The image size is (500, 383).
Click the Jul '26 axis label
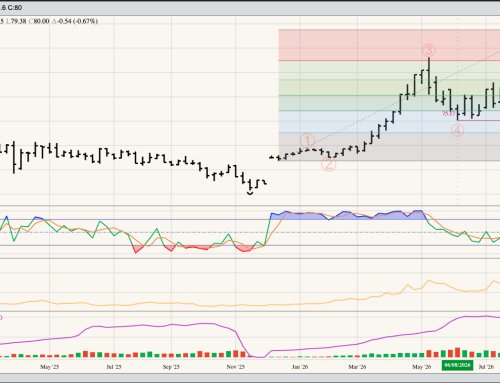coord(486,367)
